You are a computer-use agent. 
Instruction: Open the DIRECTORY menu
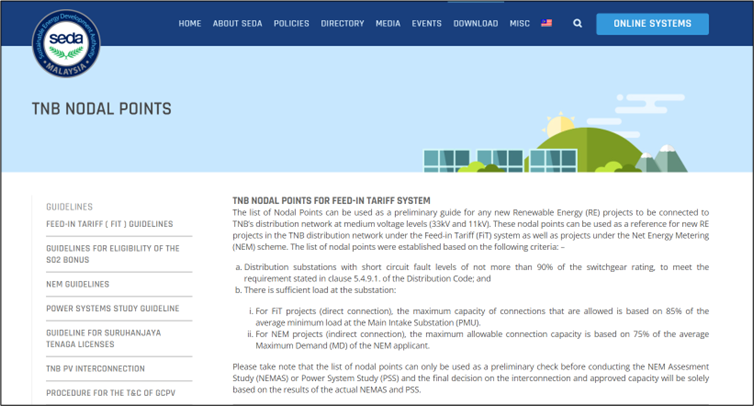342,23
